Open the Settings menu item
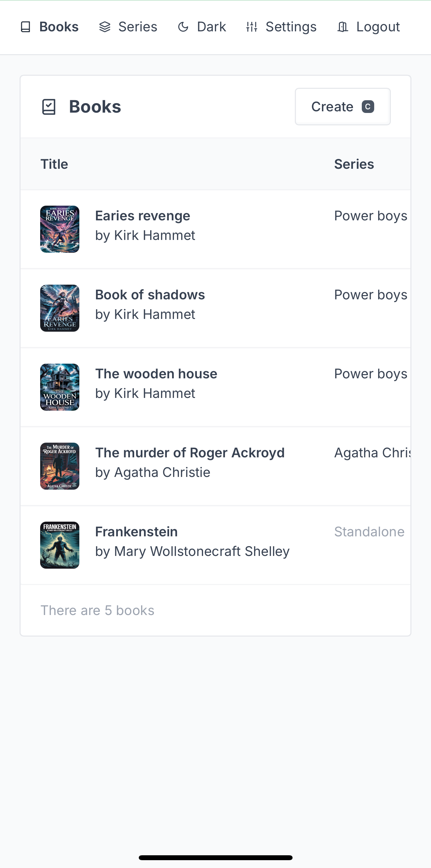This screenshot has height=868, width=431. pyautogui.click(x=281, y=27)
